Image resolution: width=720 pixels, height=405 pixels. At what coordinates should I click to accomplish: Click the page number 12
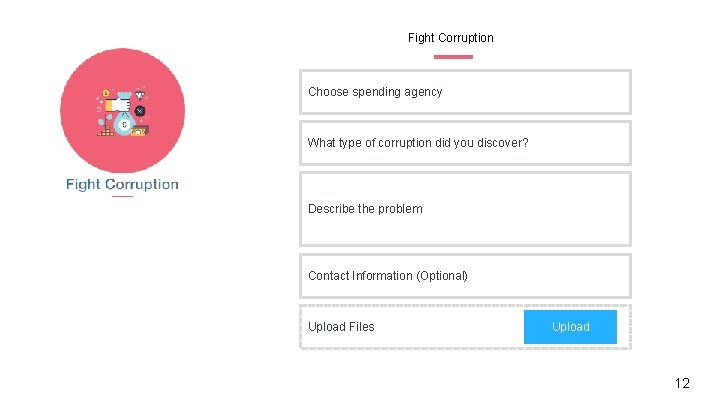tap(682, 383)
